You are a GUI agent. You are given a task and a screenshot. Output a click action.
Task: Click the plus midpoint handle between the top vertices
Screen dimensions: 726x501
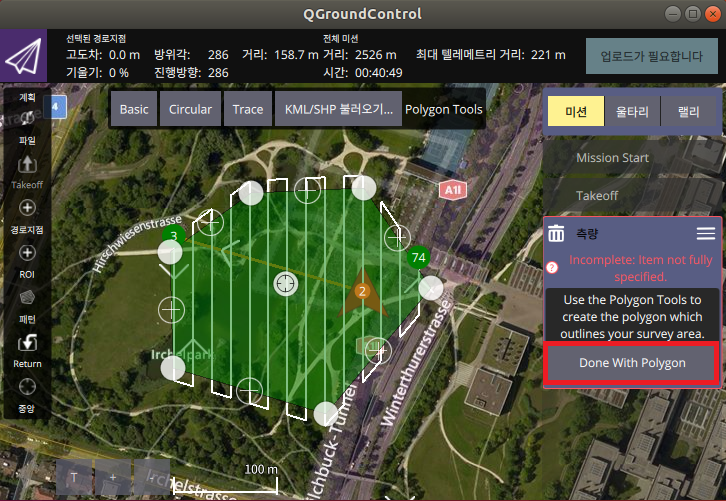(x=307, y=190)
